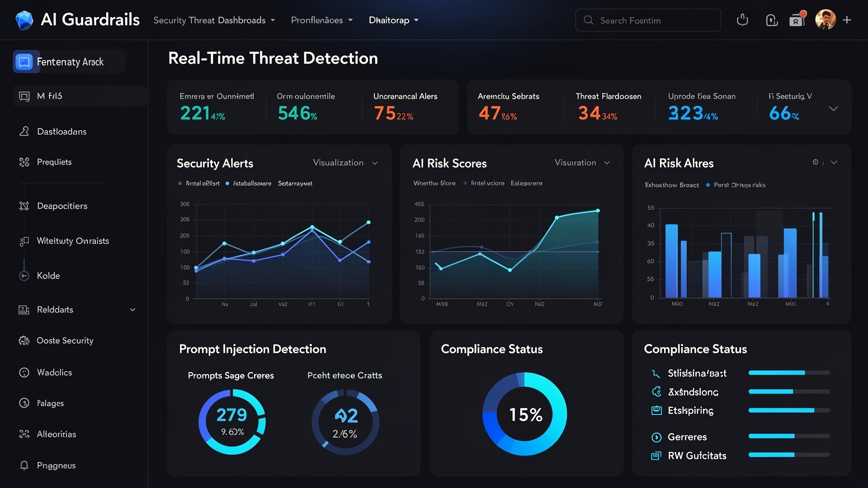The height and width of the screenshot is (488, 868).
Task: Click the Ooste Security icon
Action: (24, 341)
